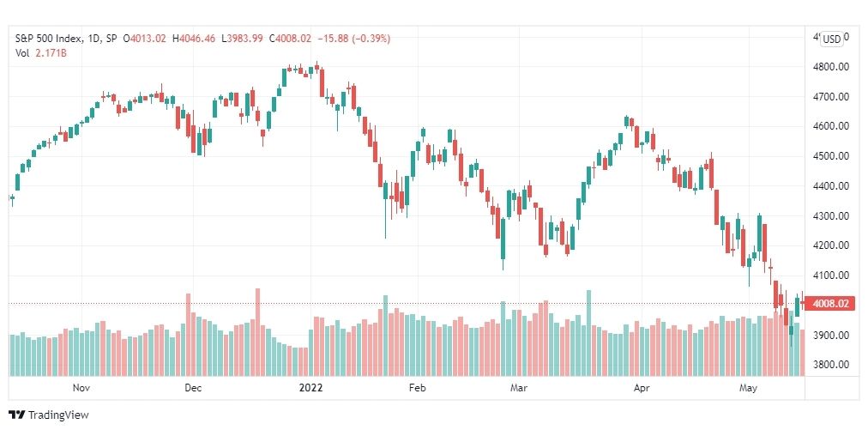Click the Nov label on time axis

pyautogui.click(x=81, y=388)
